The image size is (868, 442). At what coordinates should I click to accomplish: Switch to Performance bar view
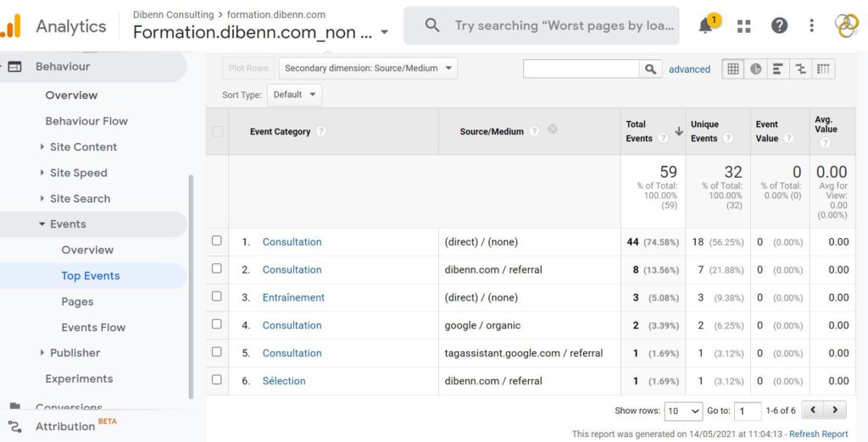pos(778,69)
